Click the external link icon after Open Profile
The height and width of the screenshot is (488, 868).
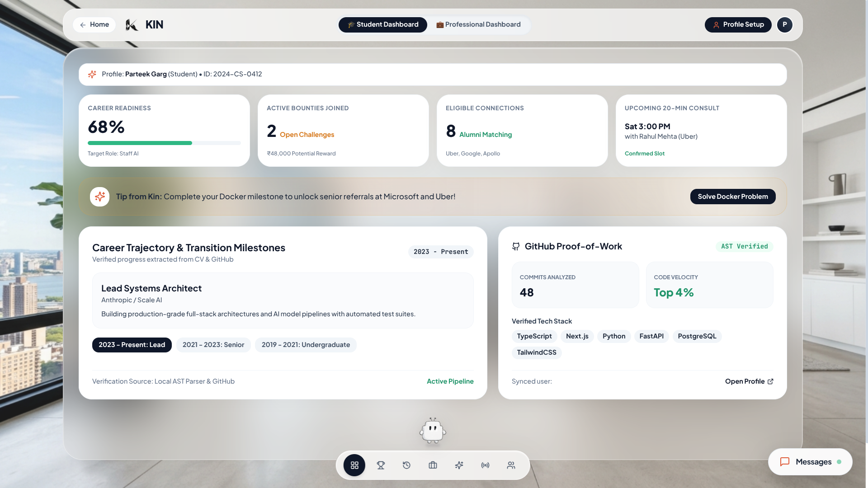point(770,381)
